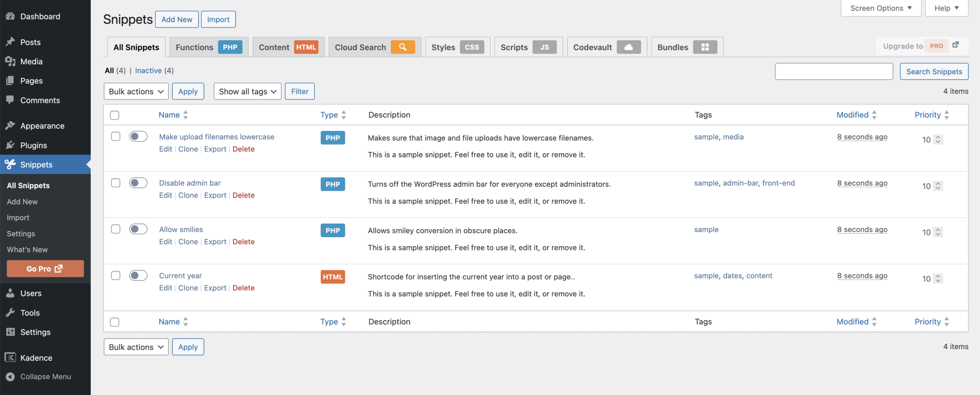
Task: Click the Kadence icon in sidebar
Action: (10, 358)
